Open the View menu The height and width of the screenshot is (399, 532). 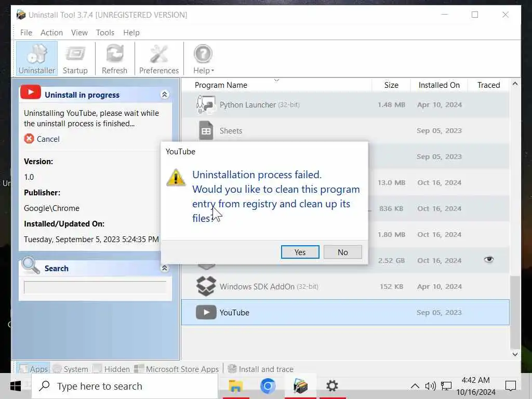point(79,33)
